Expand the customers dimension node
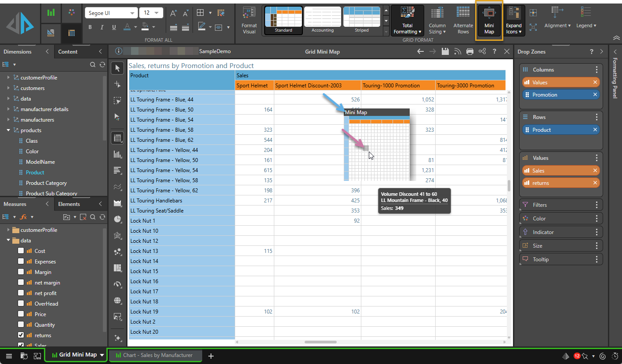This screenshot has width=622, height=364. pyautogui.click(x=8, y=88)
